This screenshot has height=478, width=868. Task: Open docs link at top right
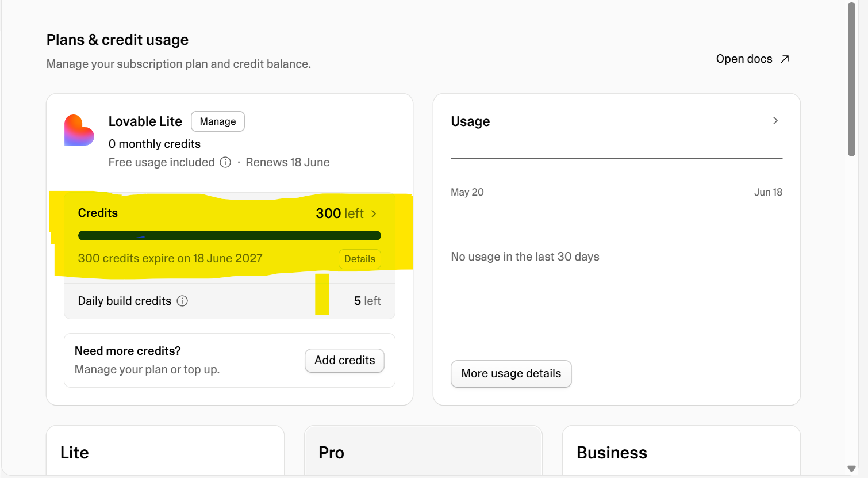click(x=753, y=59)
